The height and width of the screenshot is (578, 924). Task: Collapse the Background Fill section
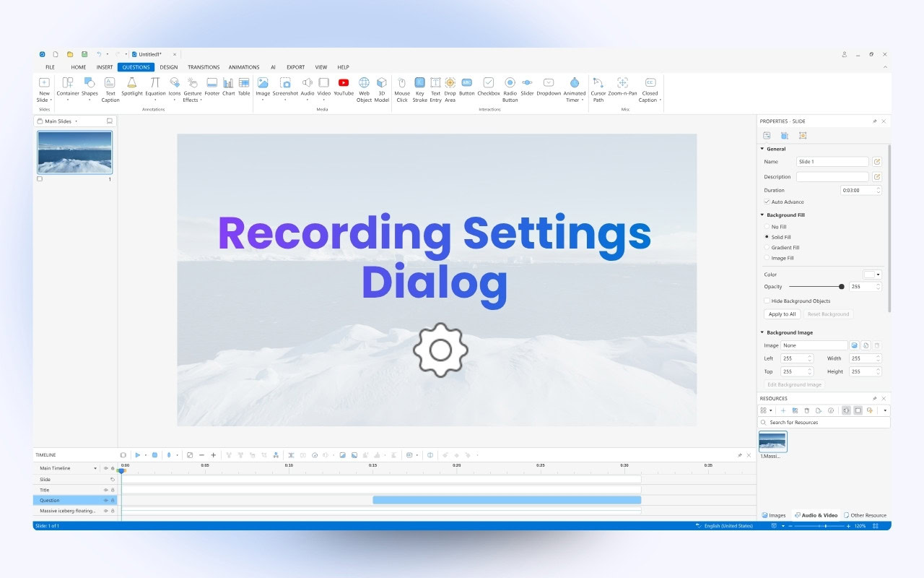[762, 215]
